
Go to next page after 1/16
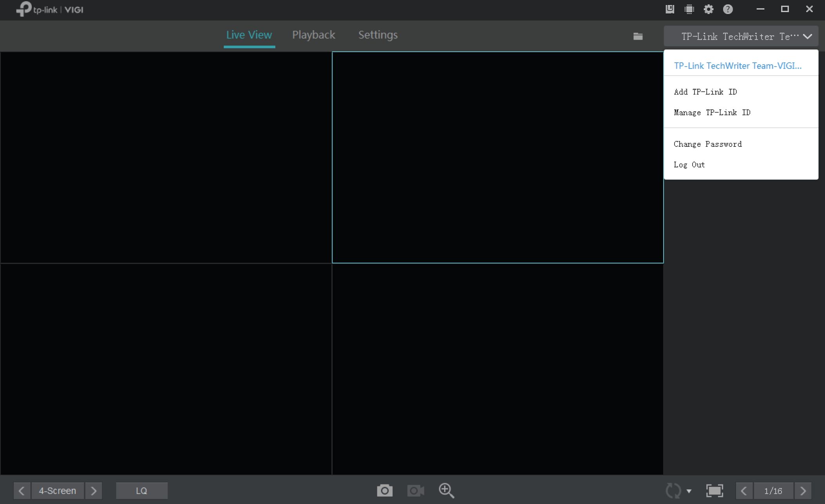[x=803, y=491]
